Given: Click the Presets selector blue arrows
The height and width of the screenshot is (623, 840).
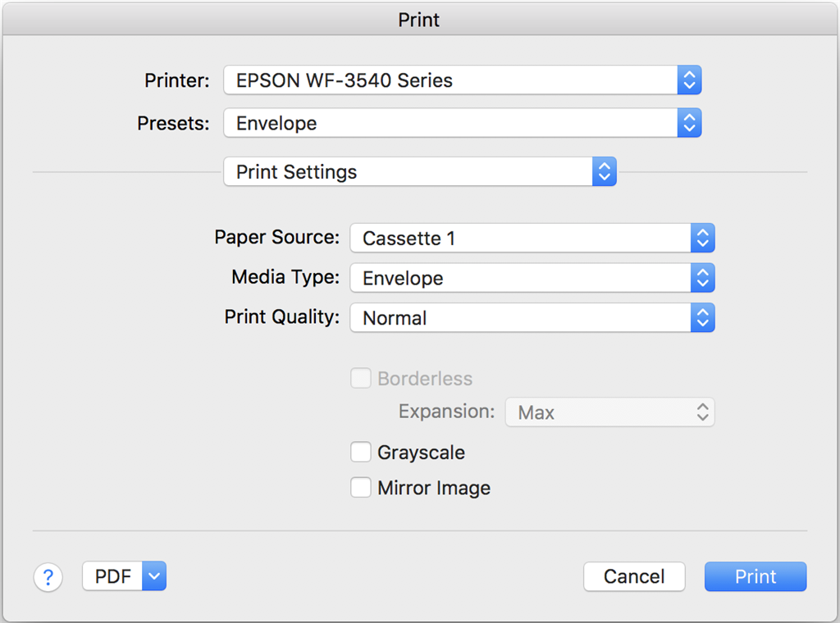Looking at the screenshot, I should click(x=689, y=123).
